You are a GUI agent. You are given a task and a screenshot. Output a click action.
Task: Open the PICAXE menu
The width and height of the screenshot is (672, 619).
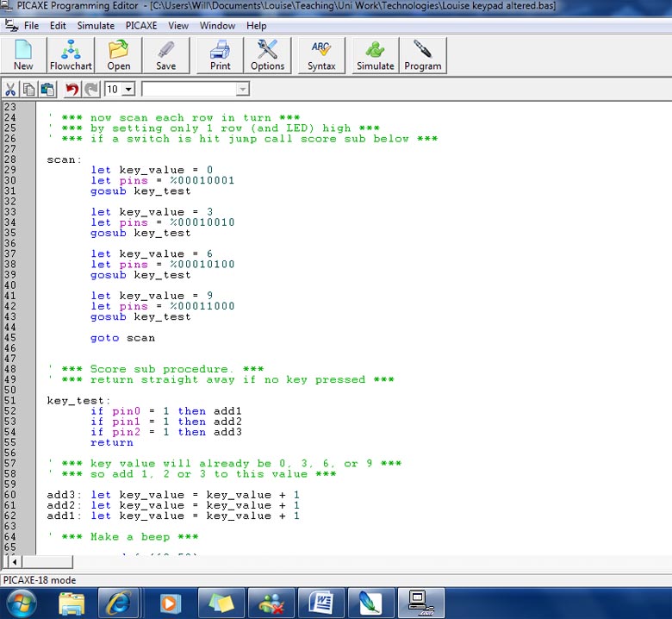click(x=141, y=26)
